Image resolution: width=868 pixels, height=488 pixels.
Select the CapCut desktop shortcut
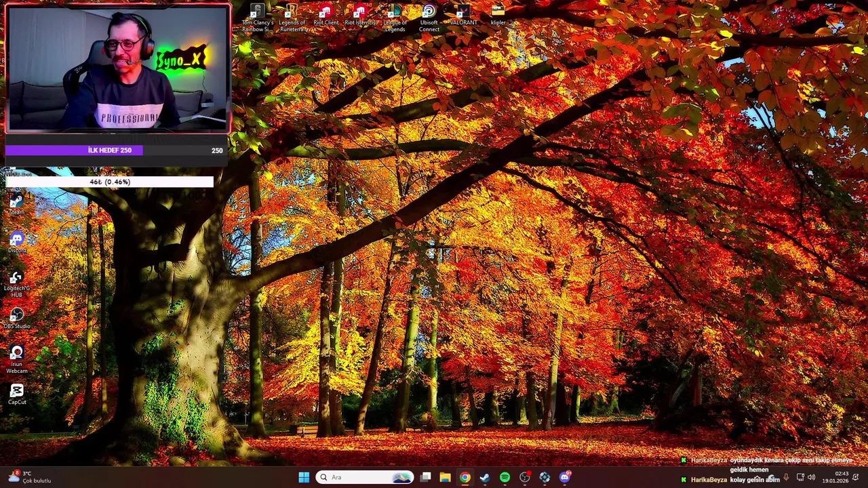coord(17,394)
